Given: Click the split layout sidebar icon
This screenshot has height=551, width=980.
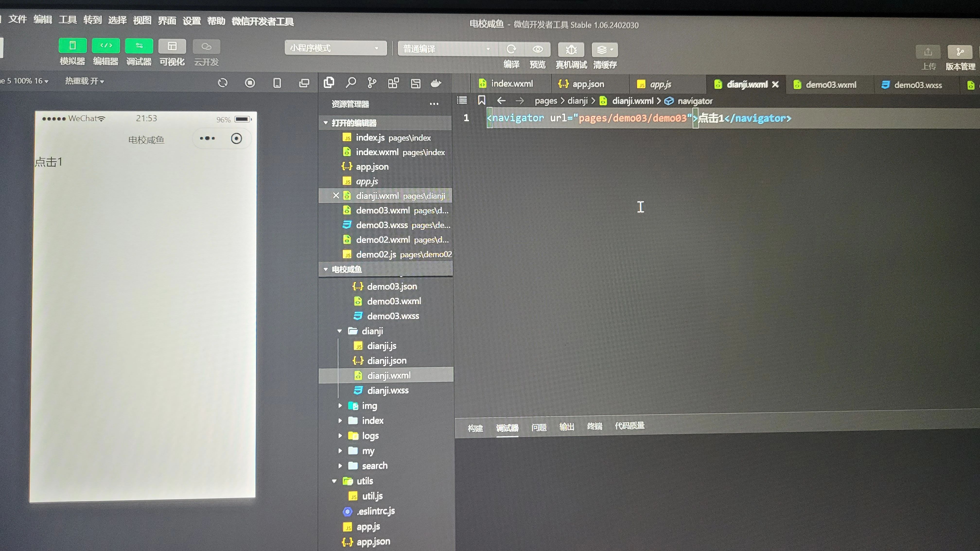Looking at the screenshot, I should click(415, 83).
